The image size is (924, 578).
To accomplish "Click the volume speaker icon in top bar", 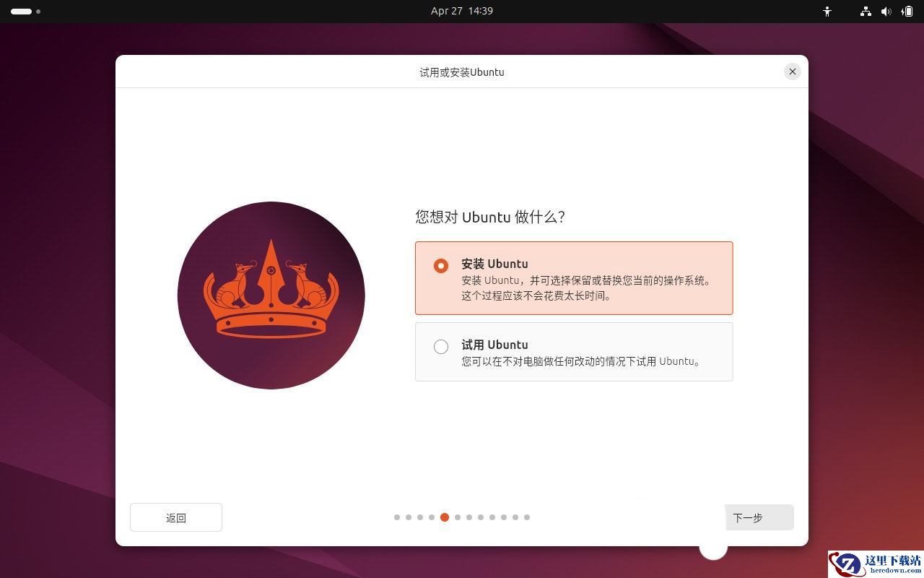I will (886, 12).
